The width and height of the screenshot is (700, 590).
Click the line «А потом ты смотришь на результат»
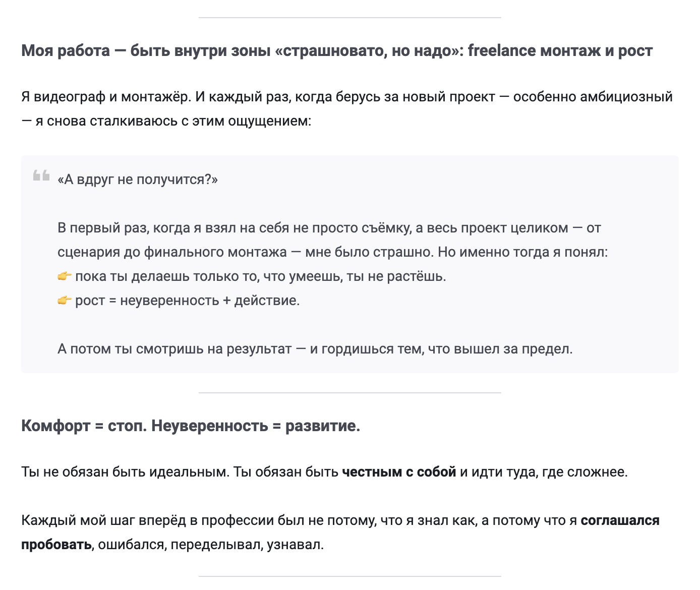click(x=315, y=349)
